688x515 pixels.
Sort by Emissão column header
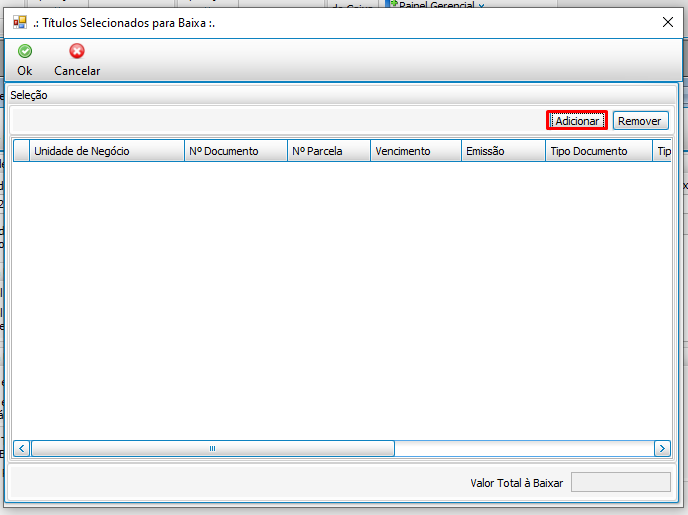[503, 151]
